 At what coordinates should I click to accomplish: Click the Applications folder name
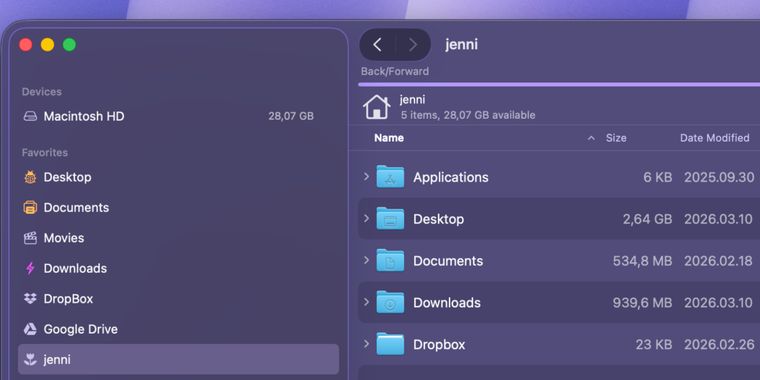point(451,177)
